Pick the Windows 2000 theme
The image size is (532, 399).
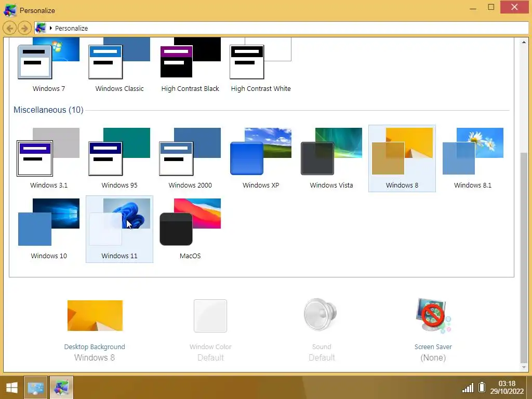tap(190, 158)
